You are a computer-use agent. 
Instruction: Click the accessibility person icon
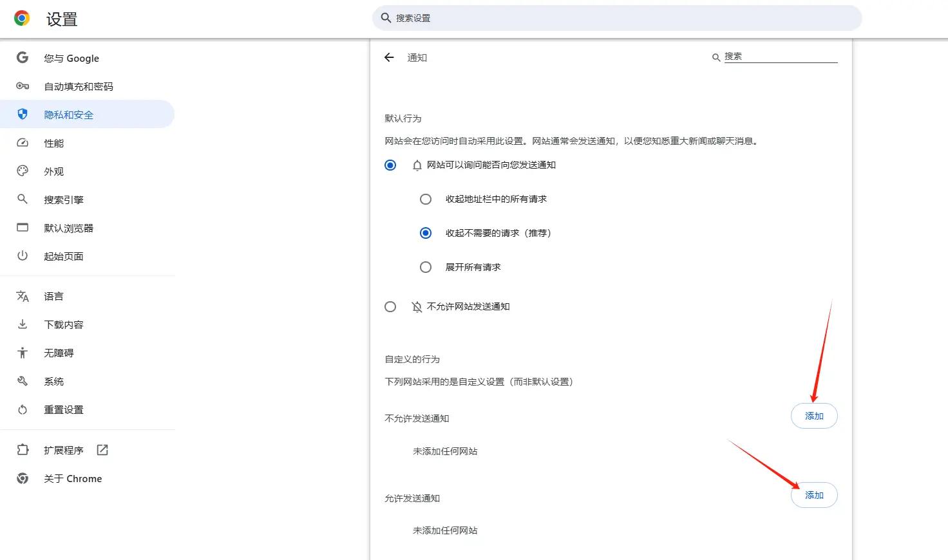click(23, 353)
